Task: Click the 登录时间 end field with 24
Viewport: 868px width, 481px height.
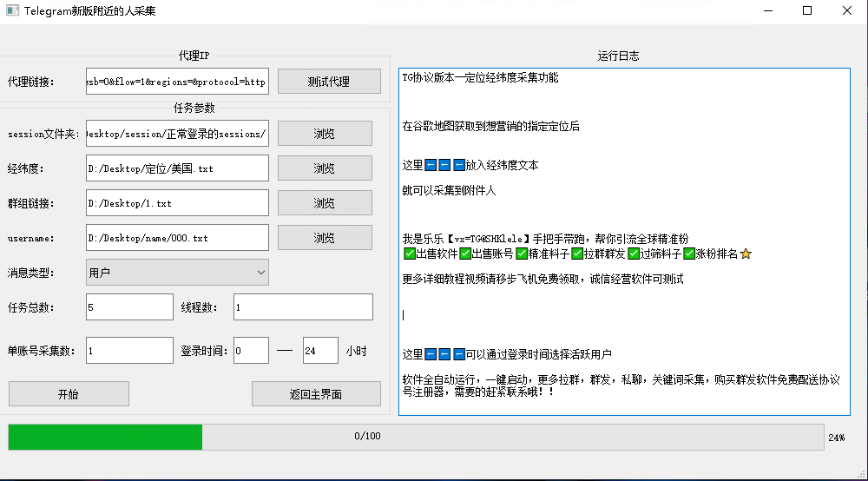Action: tap(320, 351)
